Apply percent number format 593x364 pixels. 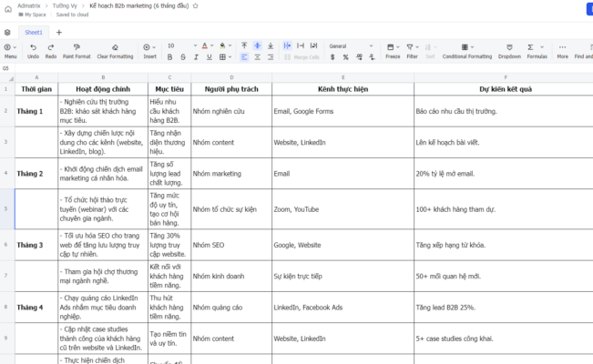(x=345, y=57)
